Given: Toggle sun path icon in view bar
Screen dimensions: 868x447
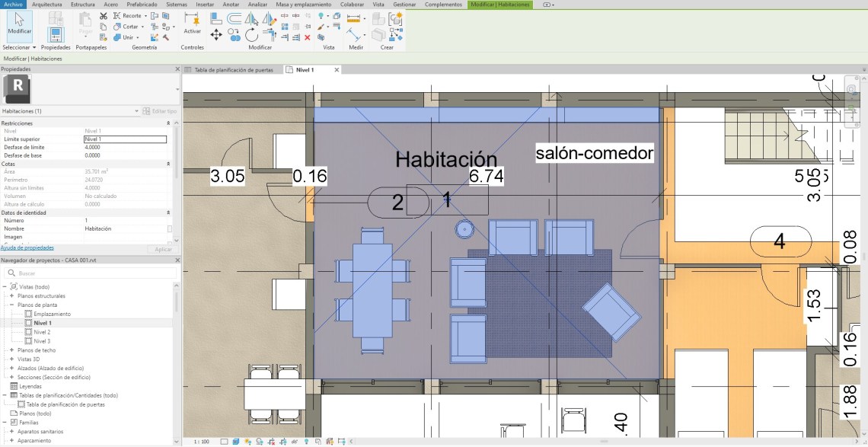Looking at the screenshot, I should tap(247, 441).
